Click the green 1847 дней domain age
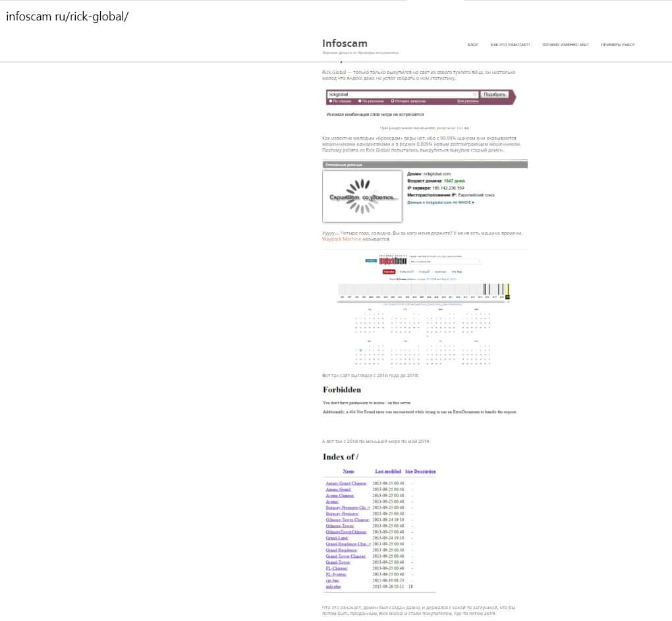This screenshot has height=621, width=672. click(455, 181)
